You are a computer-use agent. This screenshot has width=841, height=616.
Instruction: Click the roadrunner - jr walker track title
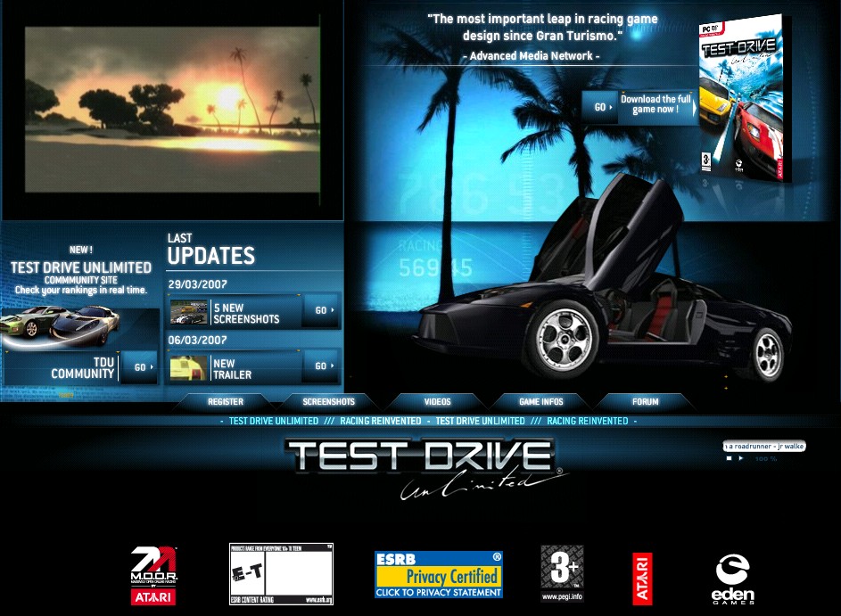[x=765, y=446]
